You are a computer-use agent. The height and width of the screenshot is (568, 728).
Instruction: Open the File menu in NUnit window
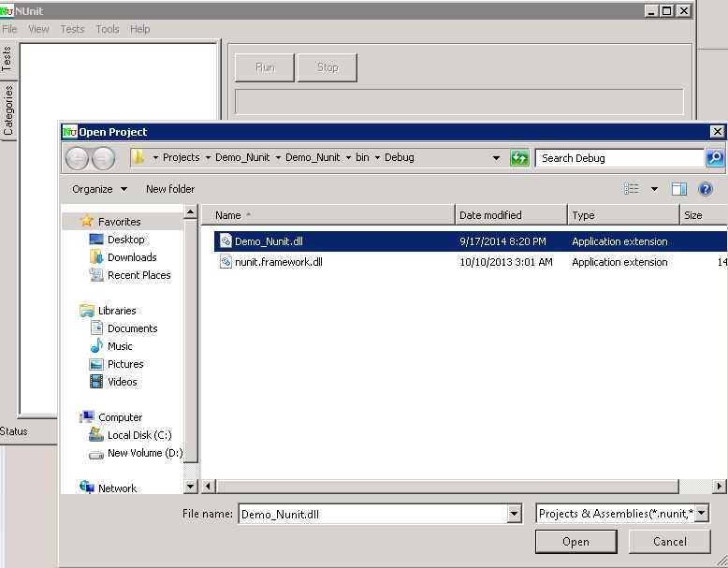point(9,29)
